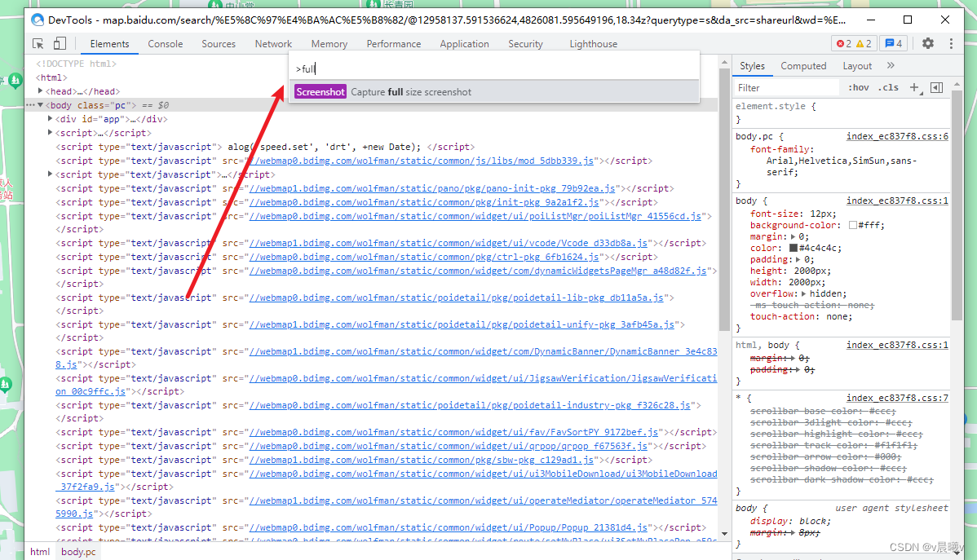This screenshot has height=560, width=977.
Task: Expand the collapsed script node below div app
Action: (51, 132)
